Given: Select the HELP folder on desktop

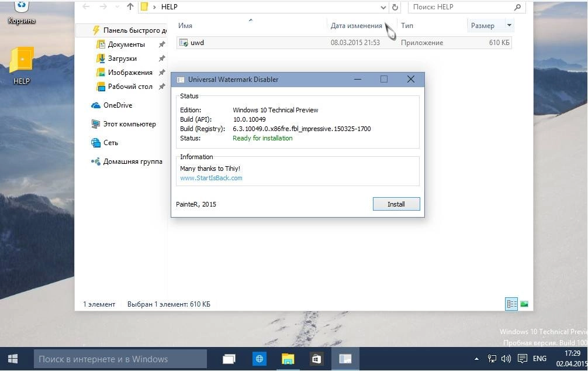Looking at the screenshot, I should tap(22, 66).
